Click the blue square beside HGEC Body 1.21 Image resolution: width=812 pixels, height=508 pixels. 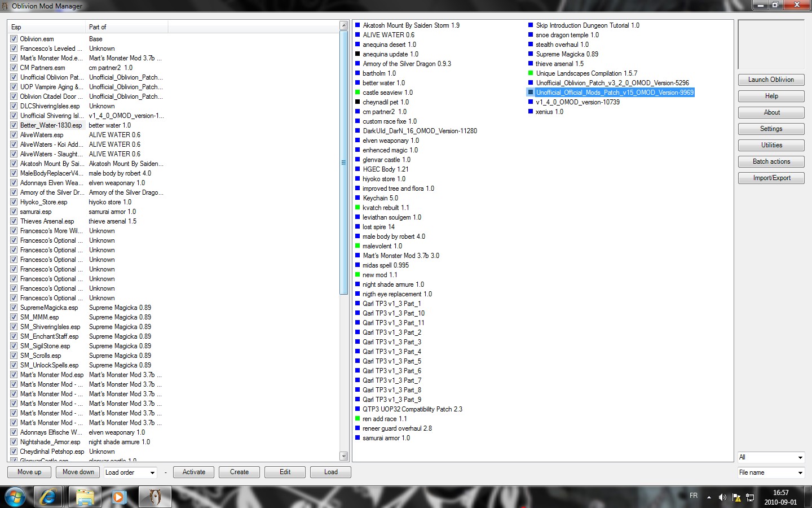point(358,169)
